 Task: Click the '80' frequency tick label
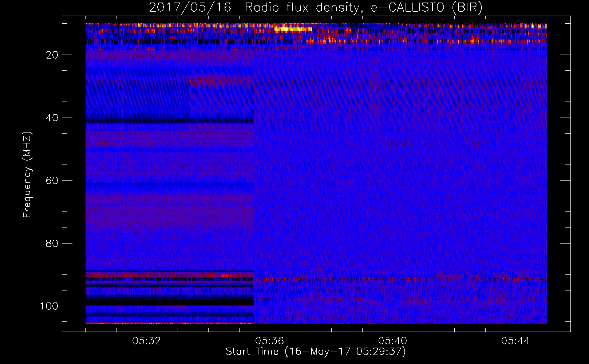pos(52,243)
